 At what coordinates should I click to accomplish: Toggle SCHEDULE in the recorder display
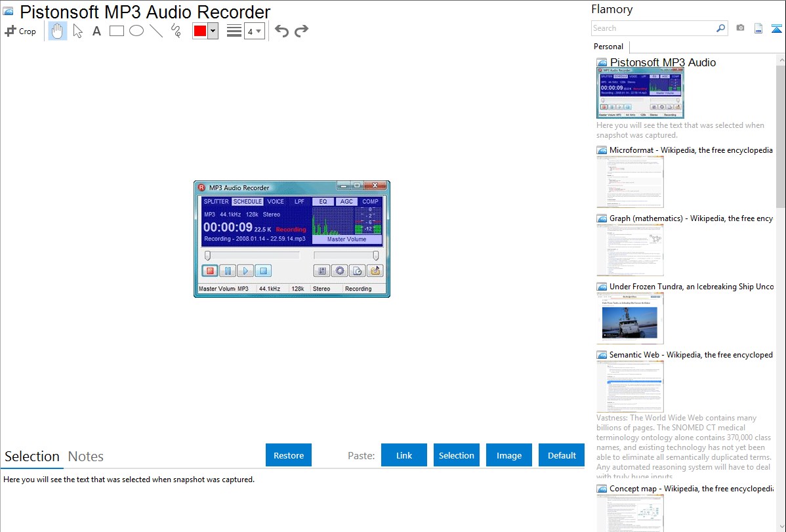(247, 201)
